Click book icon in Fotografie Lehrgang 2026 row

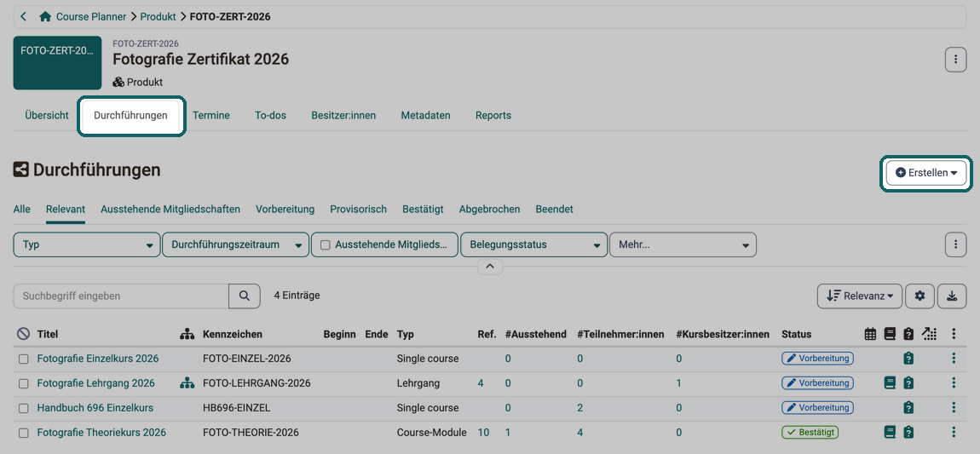click(890, 382)
